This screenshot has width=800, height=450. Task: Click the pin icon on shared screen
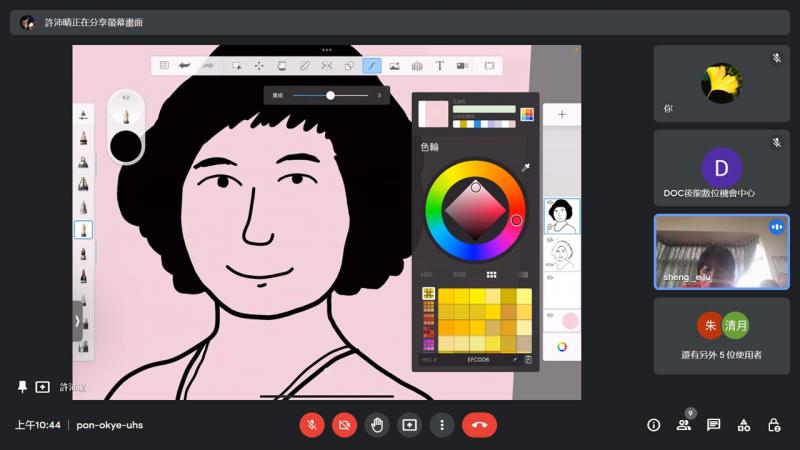coord(22,387)
